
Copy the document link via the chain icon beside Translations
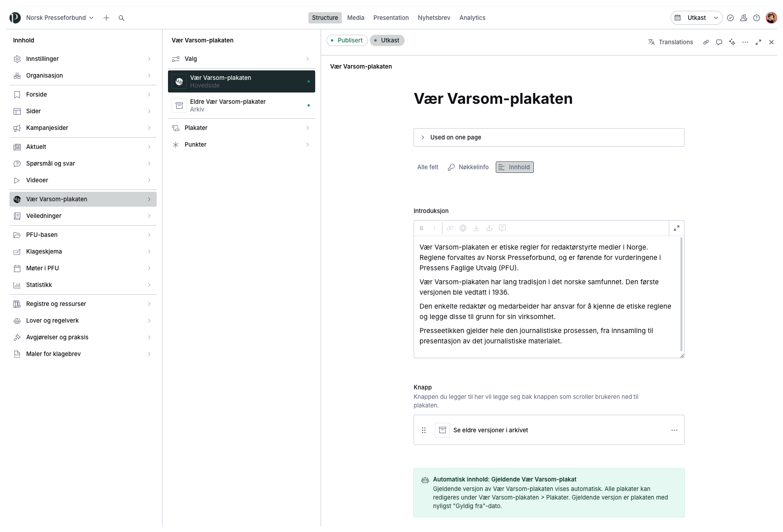706,42
